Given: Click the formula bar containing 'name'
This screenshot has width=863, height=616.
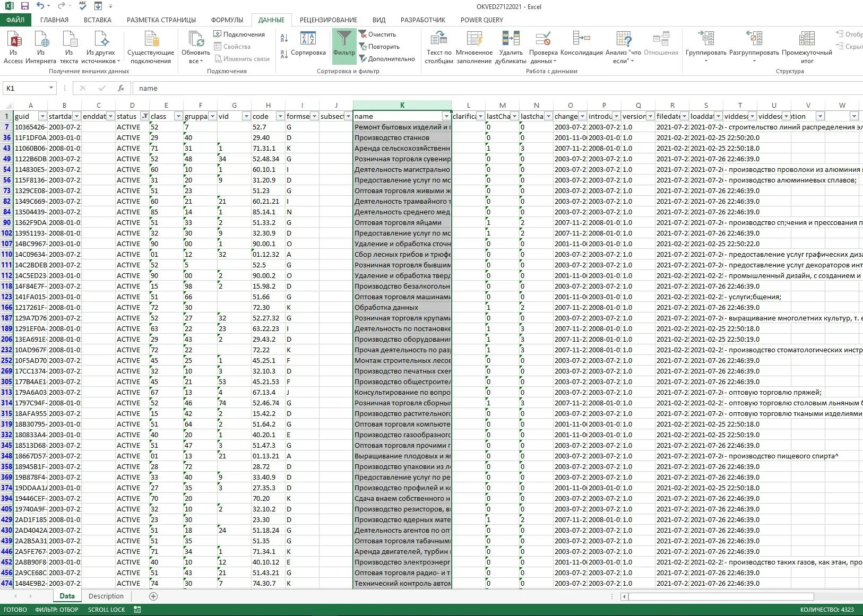Looking at the screenshot, I should 496,88.
